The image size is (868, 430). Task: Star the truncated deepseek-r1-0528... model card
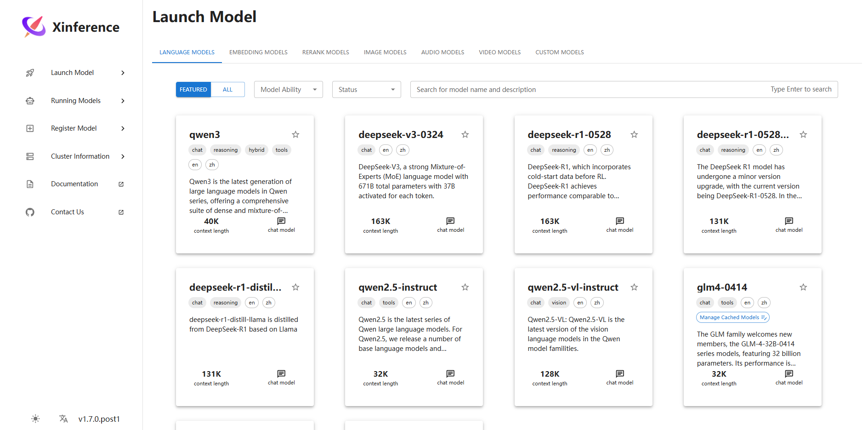(x=803, y=134)
